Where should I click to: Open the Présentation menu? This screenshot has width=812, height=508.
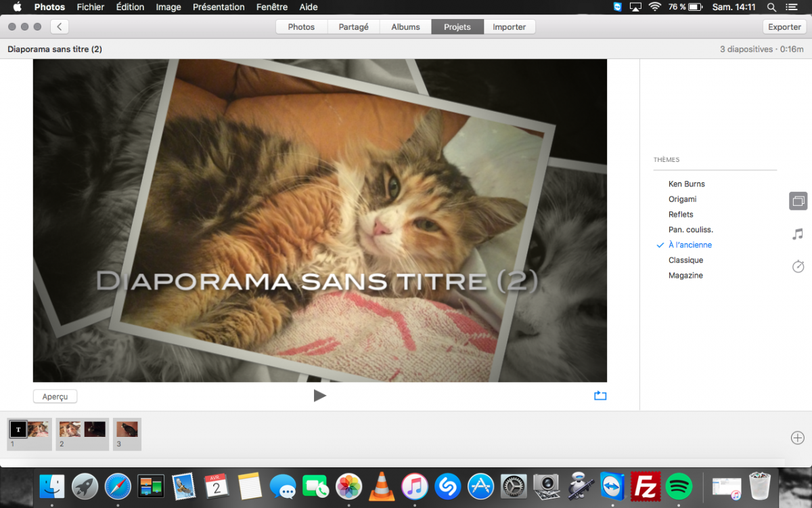(219, 7)
